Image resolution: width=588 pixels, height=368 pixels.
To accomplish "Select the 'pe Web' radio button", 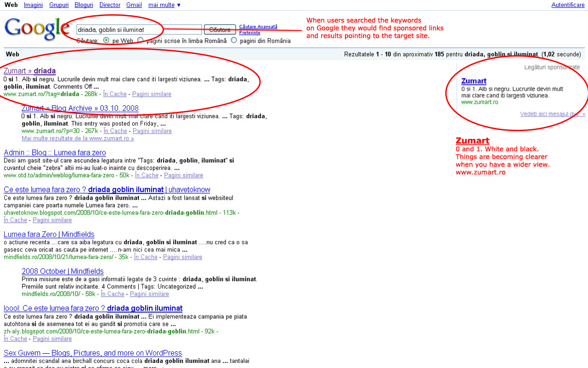I will click(x=107, y=40).
